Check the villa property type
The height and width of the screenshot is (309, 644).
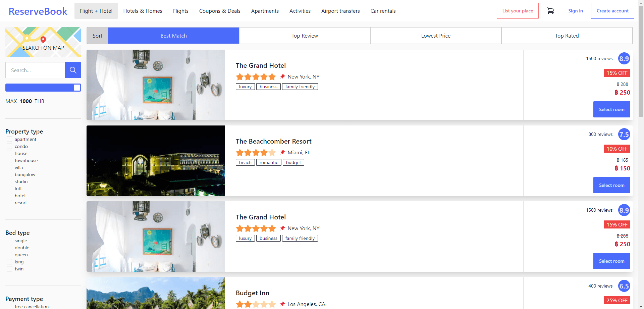(x=9, y=167)
